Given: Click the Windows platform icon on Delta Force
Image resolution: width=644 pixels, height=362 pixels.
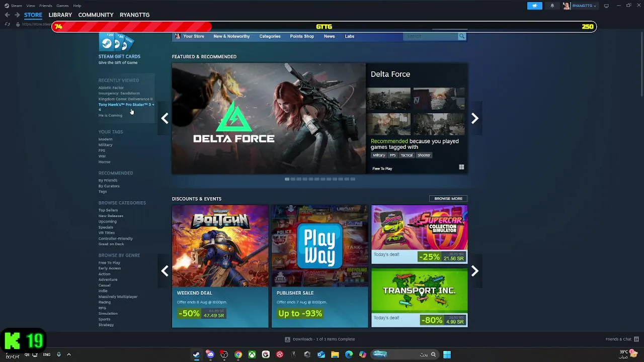Looking at the screenshot, I should [x=461, y=167].
